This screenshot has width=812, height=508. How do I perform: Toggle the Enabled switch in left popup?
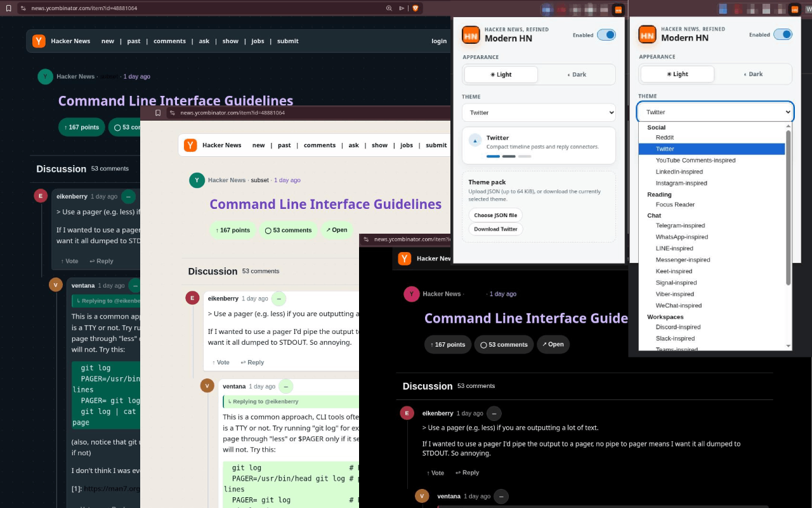[606, 35]
